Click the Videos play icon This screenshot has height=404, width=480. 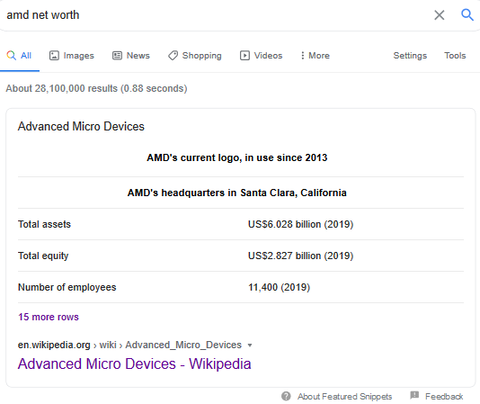245,55
